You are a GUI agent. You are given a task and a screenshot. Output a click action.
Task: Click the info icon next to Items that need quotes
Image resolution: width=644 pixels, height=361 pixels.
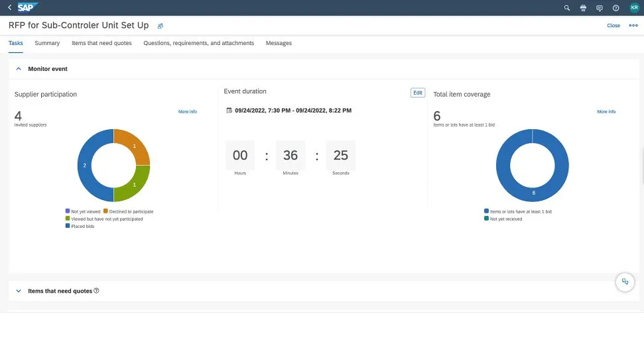pos(97,291)
